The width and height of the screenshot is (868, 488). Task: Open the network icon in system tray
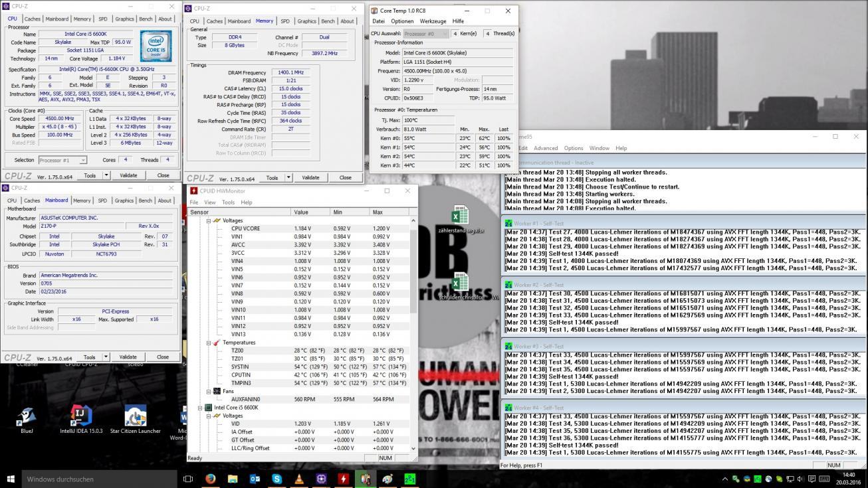point(790,479)
